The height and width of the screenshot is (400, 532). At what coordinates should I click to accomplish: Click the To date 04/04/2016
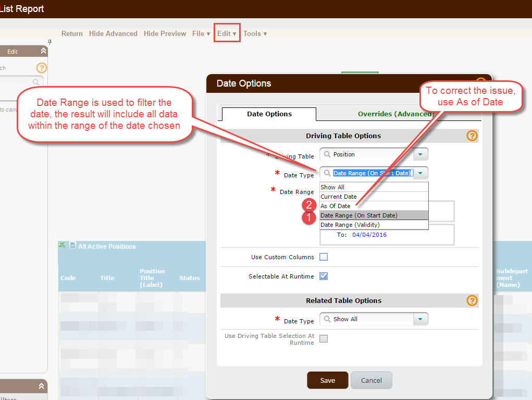click(x=369, y=235)
